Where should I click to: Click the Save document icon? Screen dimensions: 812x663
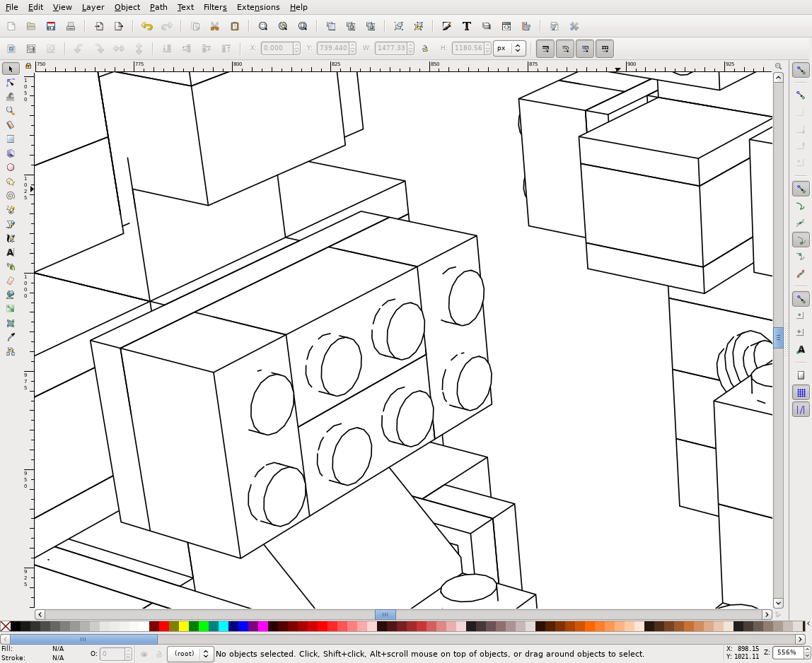coord(51,26)
